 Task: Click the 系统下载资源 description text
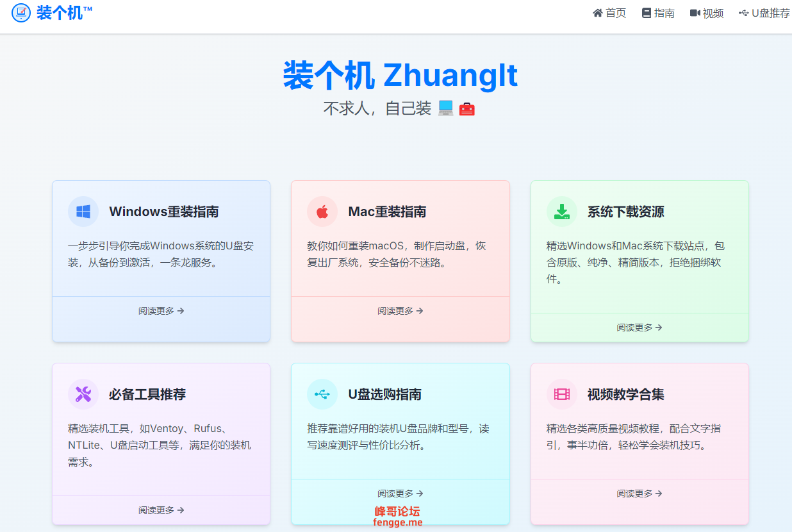click(636, 262)
